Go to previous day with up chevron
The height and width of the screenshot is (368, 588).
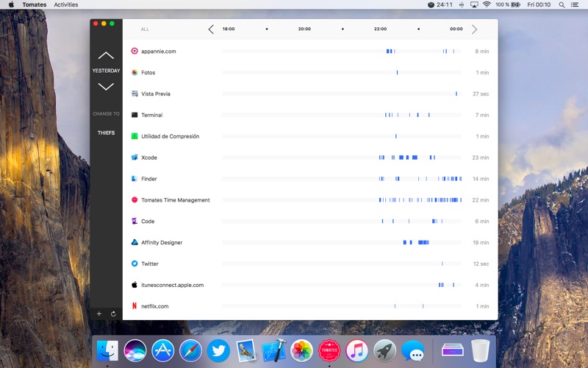coord(106,55)
